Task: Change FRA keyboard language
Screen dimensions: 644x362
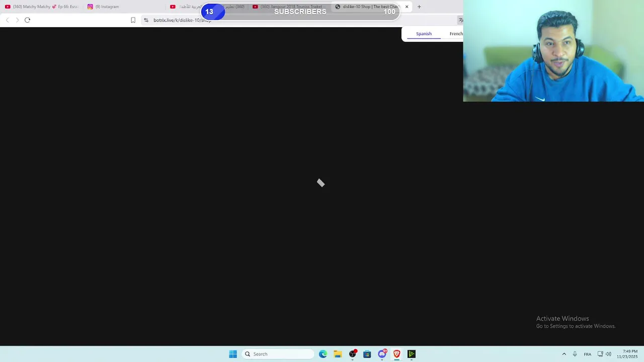Action: coord(588,354)
